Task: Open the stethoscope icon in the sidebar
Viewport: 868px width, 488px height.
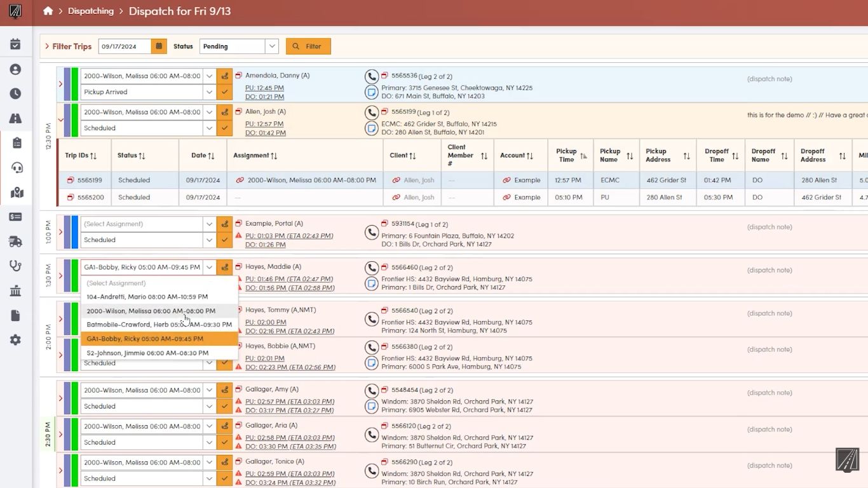Action: 15,266
